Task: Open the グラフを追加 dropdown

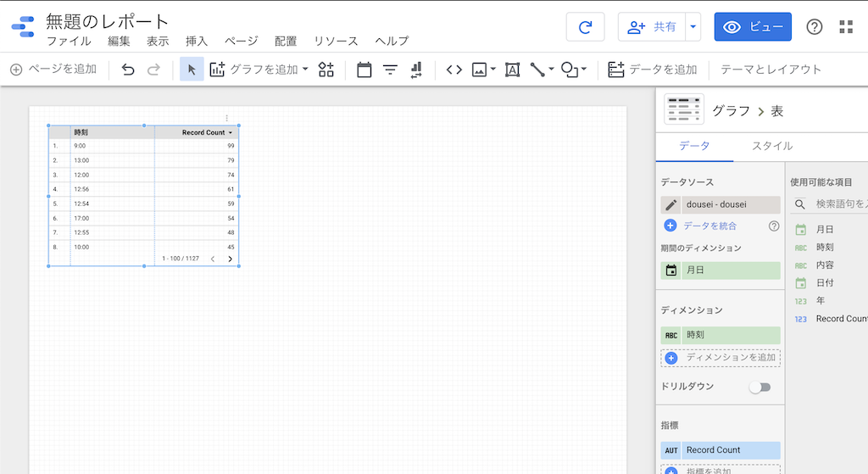Action: (x=305, y=70)
